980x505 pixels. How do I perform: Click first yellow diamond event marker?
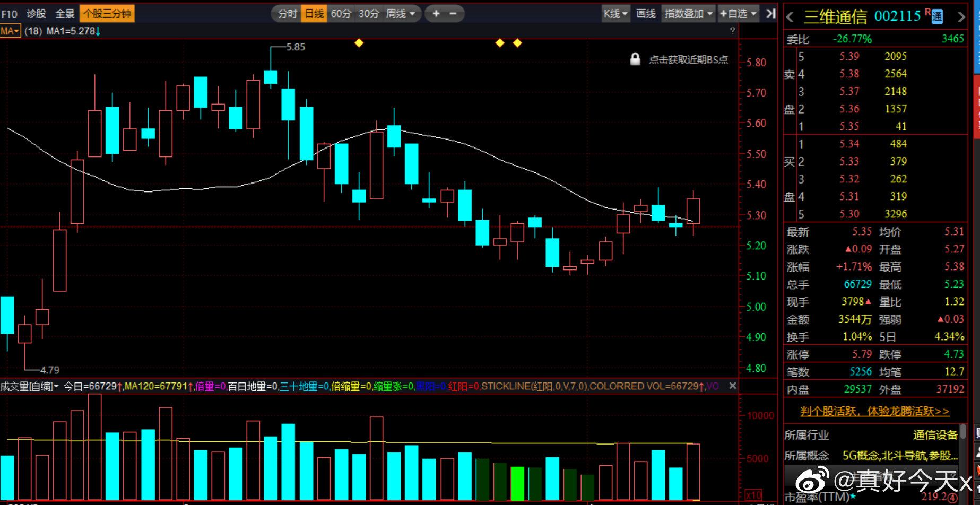359,43
